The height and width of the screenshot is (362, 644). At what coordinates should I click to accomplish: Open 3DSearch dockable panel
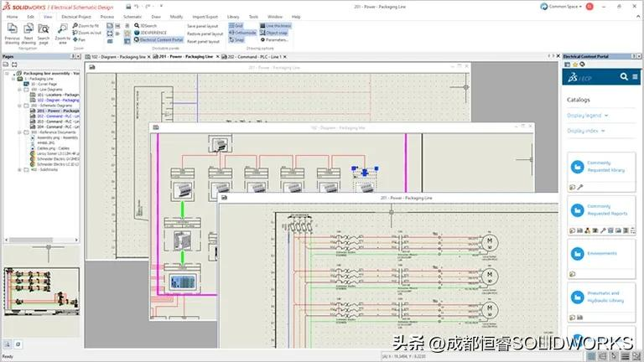click(x=148, y=26)
